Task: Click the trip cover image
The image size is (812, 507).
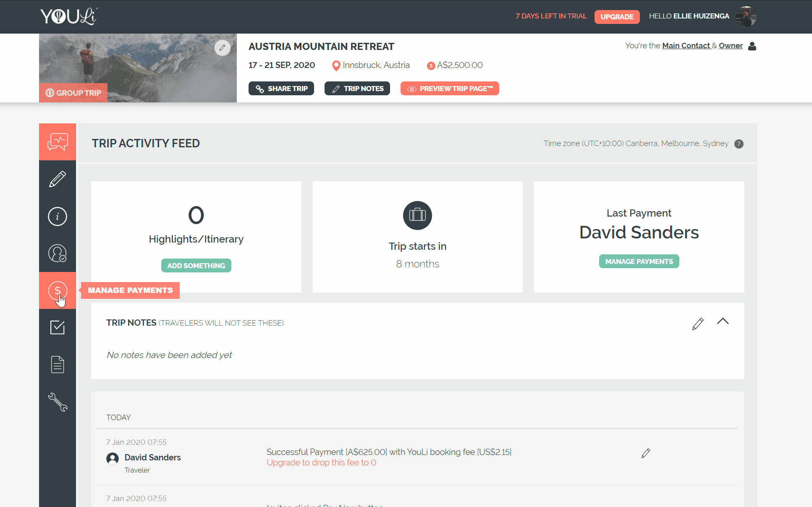Action: [x=138, y=68]
